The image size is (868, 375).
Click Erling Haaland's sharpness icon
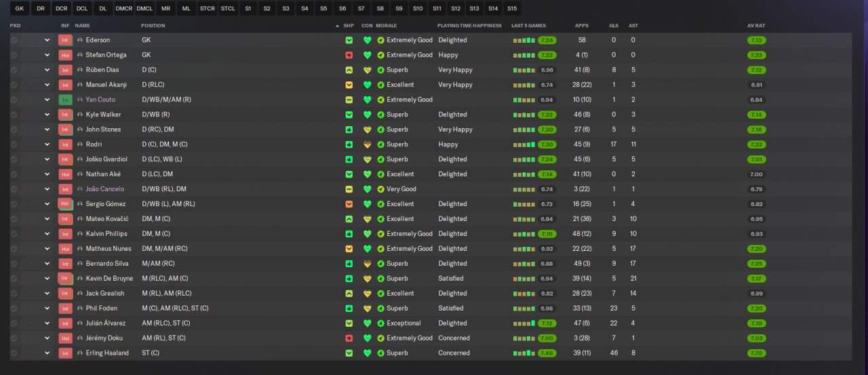pyautogui.click(x=349, y=353)
